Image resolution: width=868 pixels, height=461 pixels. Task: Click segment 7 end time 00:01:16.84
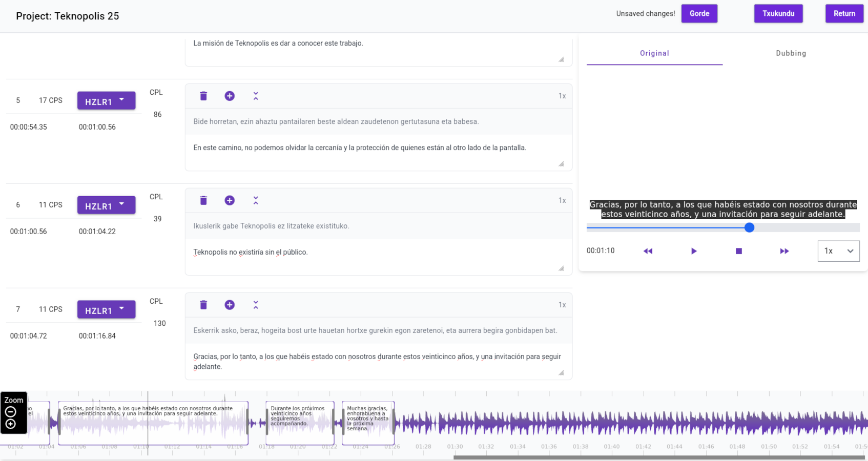97,336
